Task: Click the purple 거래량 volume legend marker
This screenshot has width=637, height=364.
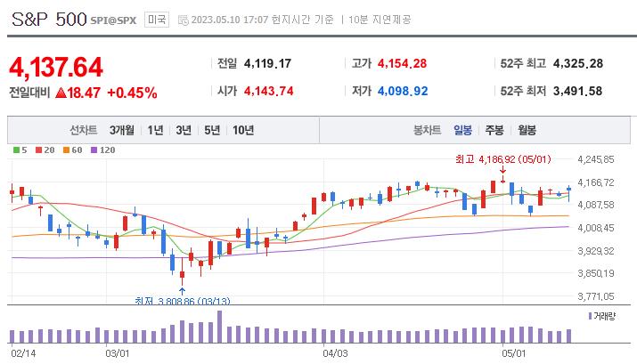Action: pos(590,316)
